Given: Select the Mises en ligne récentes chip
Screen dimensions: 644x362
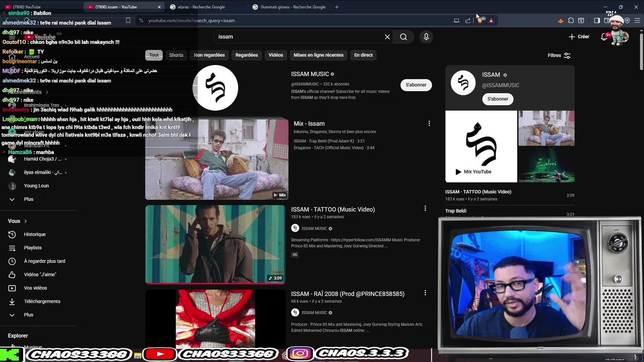Looking at the screenshot, I should point(318,55).
